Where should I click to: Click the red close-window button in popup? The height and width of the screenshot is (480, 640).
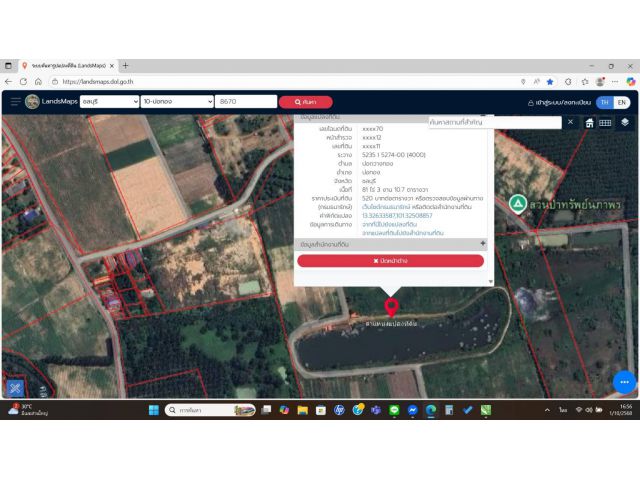coord(391,261)
